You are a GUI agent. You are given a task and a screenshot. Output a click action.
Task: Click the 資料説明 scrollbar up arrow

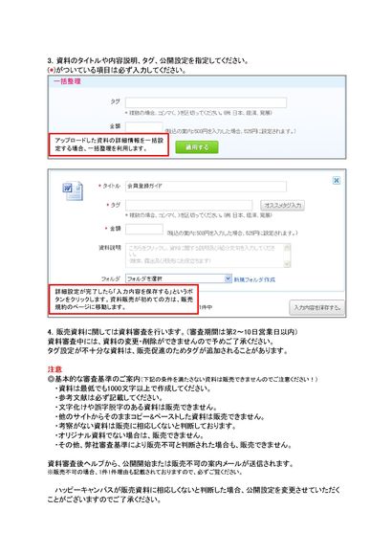287,247
